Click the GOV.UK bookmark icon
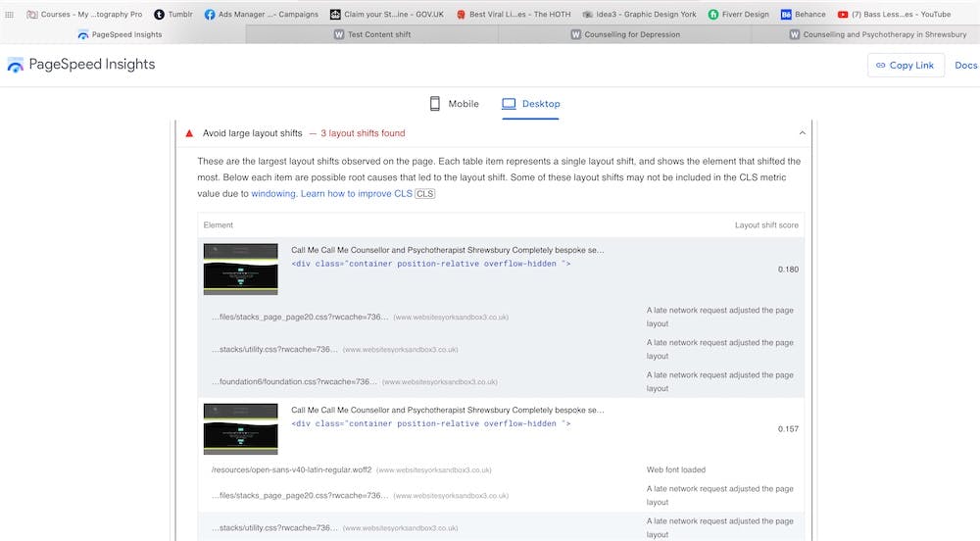The width and height of the screenshot is (980, 541). [335, 15]
